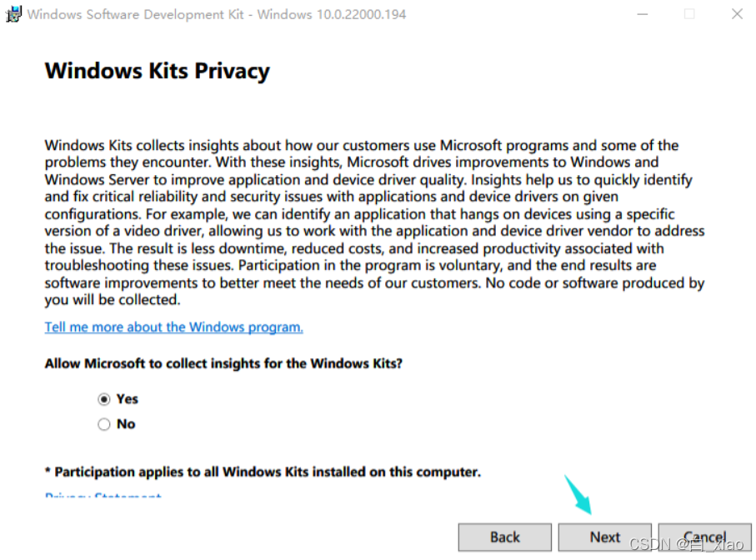Click Next to continue the installation
756x560 pixels.
pos(605,537)
